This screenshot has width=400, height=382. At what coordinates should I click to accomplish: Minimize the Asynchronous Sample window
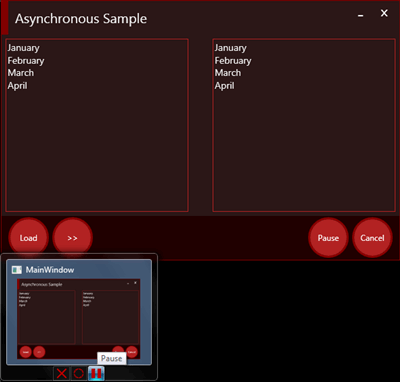pos(361,15)
